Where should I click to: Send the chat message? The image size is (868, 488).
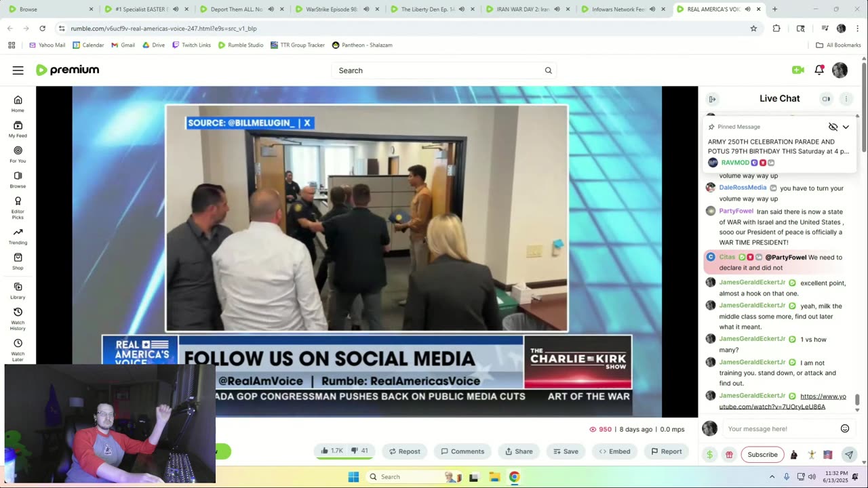click(x=848, y=455)
